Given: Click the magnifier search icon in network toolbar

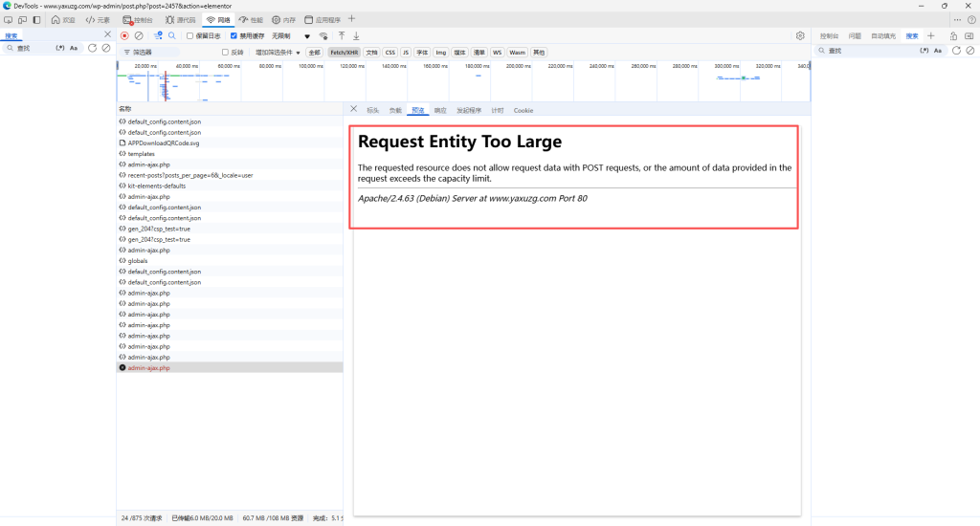Looking at the screenshot, I should (x=171, y=35).
